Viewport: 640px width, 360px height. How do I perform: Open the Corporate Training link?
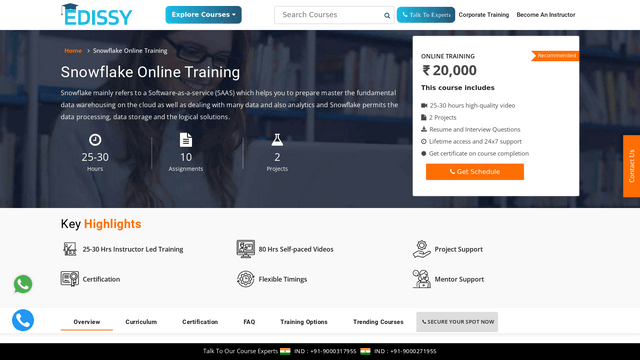pyautogui.click(x=484, y=15)
